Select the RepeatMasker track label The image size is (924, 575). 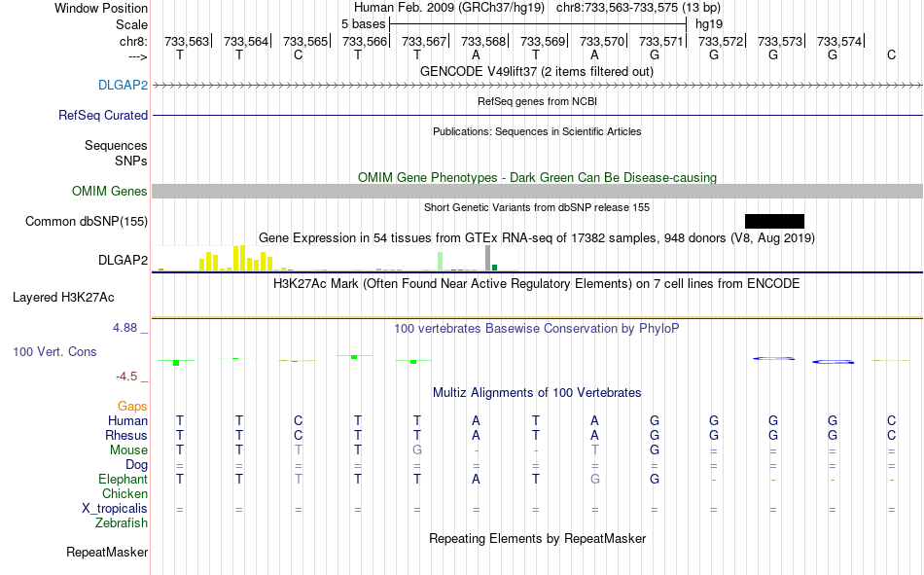[107, 553]
